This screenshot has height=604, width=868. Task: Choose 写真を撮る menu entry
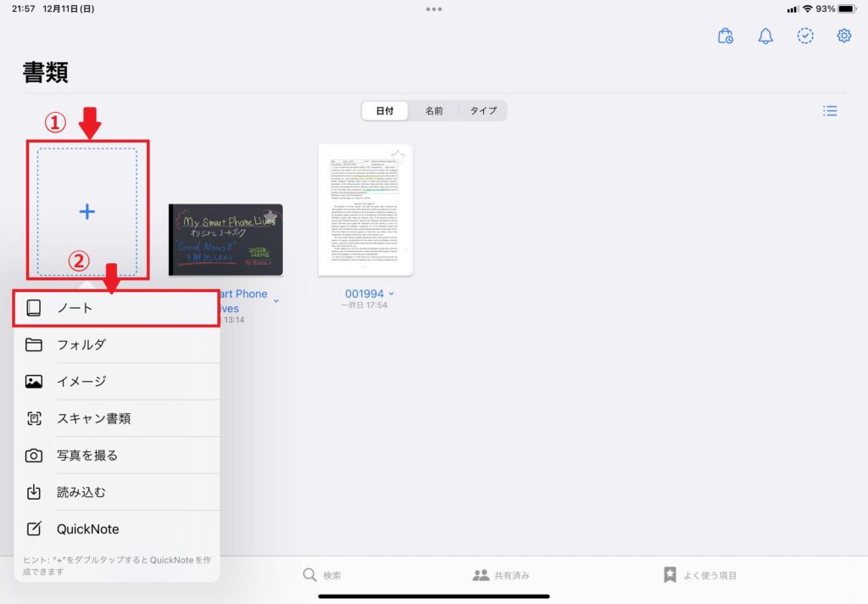click(x=116, y=456)
